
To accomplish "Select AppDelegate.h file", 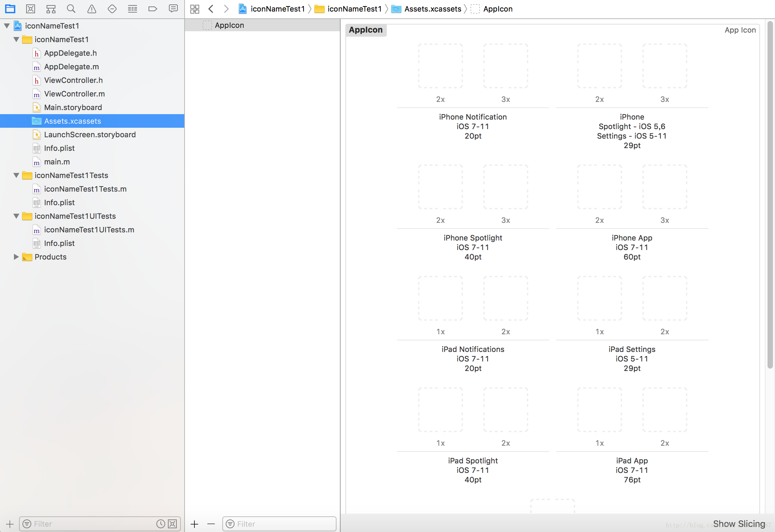I will coord(70,53).
